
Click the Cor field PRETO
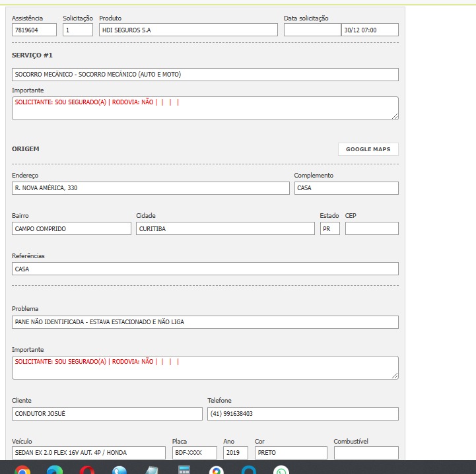(x=291, y=453)
